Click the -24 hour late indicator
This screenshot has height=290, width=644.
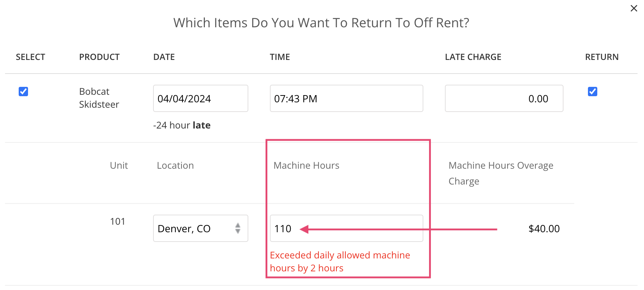(x=182, y=125)
